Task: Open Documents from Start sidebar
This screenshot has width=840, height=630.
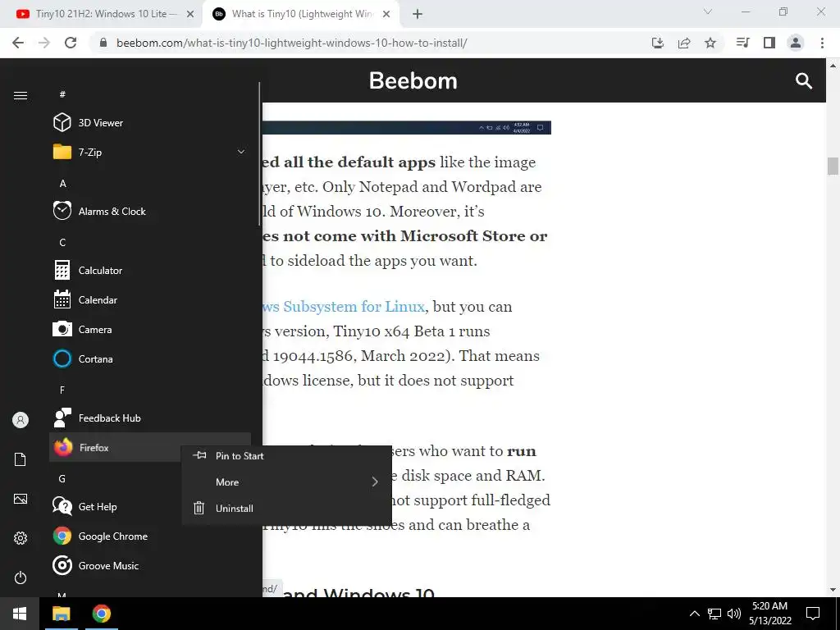Action: click(x=21, y=459)
